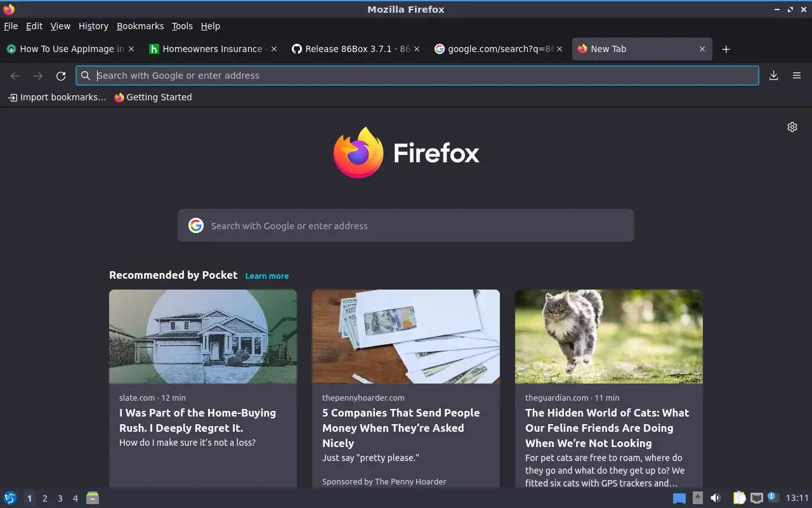This screenshot has height=508, width=812.
Task: Switch to workspace 3 in the taskbar
Action: (60, 498)
